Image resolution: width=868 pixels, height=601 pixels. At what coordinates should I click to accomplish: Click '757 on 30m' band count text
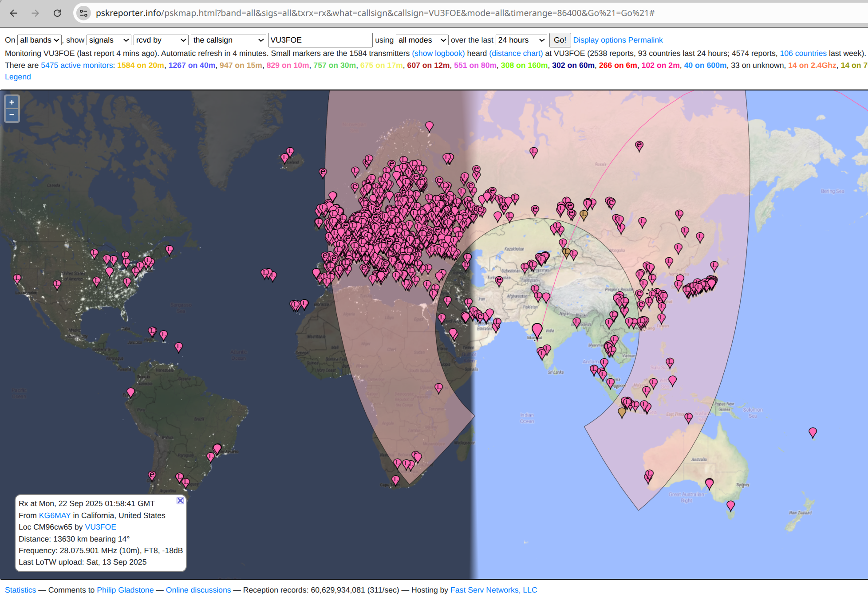coord(335,65)
